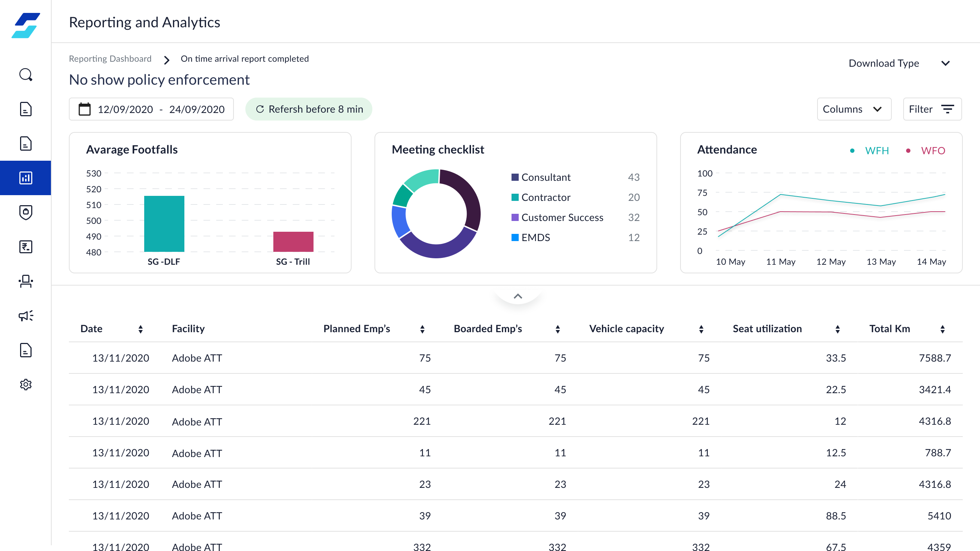Click SG-DLF bar in Average Footfalls chart

[164, 225]
